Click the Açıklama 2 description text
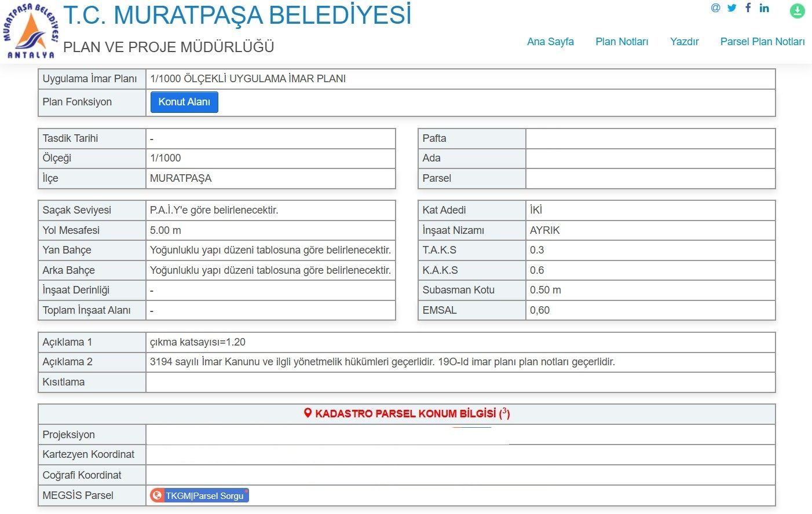 click(382, 362)
